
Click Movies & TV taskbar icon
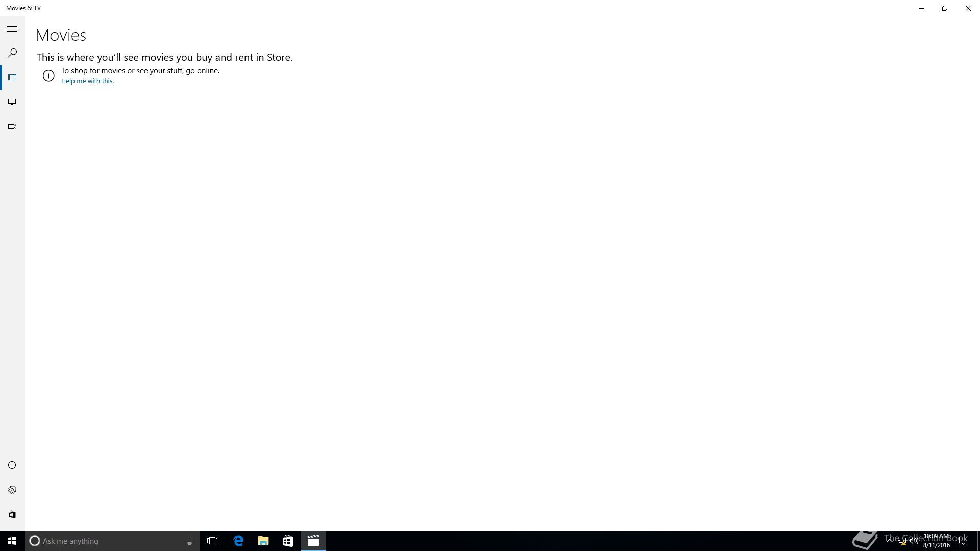(x=313, y=541)
